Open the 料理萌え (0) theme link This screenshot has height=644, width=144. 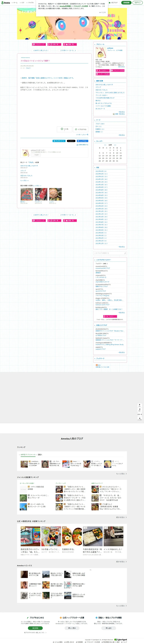click(x=100, y=129)
